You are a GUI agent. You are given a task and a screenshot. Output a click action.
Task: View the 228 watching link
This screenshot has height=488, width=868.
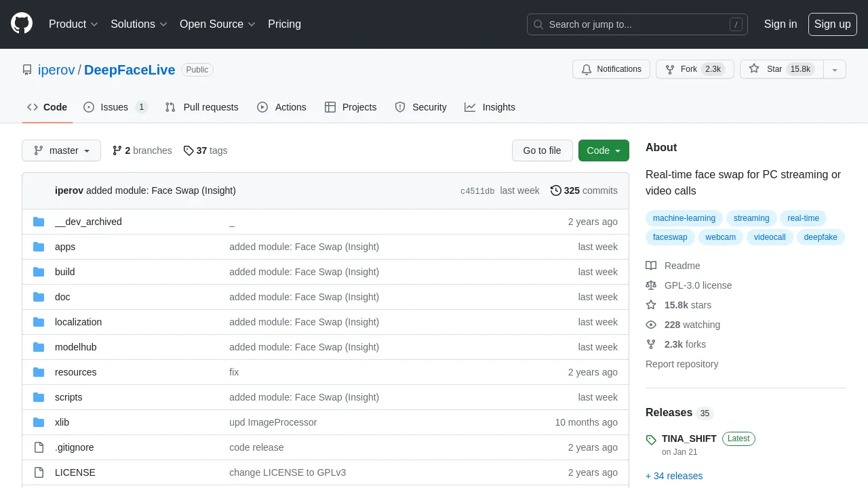pos(683,325)
